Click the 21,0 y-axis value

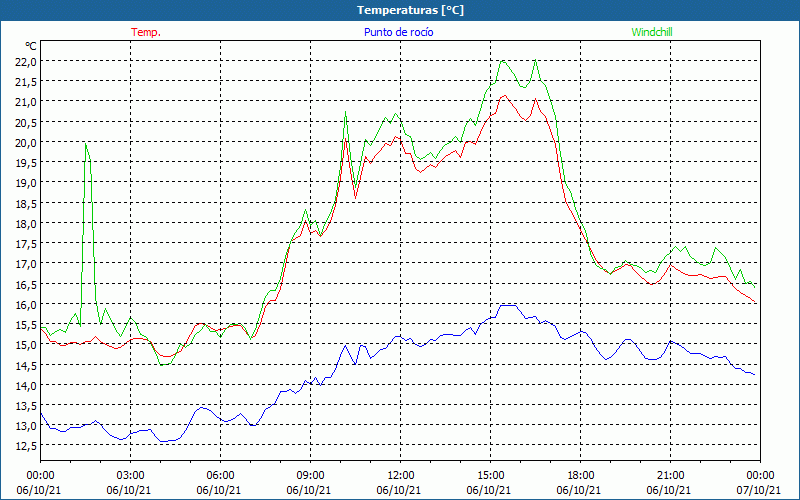pyautogui.click(x=26, y=102)
